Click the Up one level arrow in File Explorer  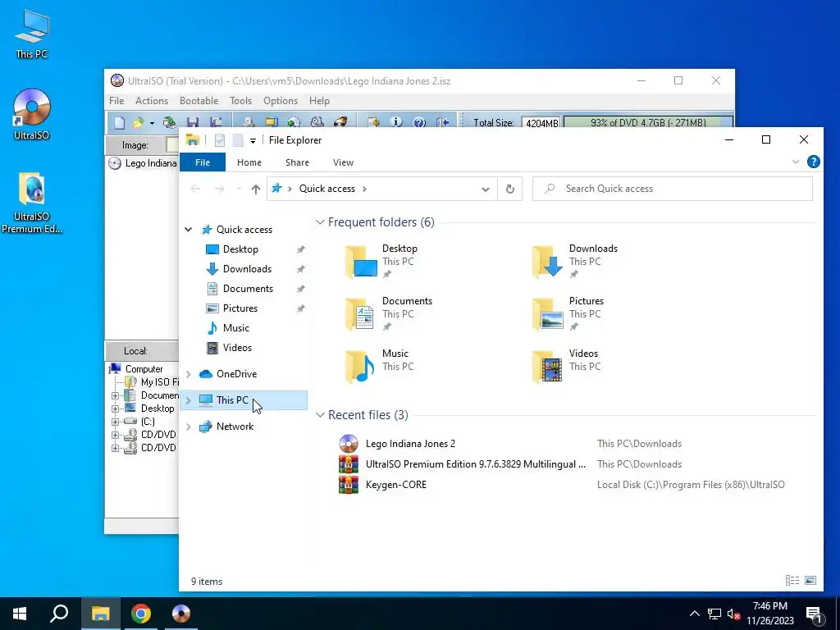coord(256,189)
